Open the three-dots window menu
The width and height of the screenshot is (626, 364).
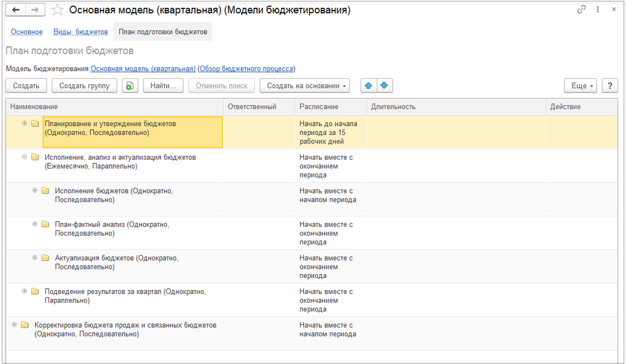tap(598, 10)
